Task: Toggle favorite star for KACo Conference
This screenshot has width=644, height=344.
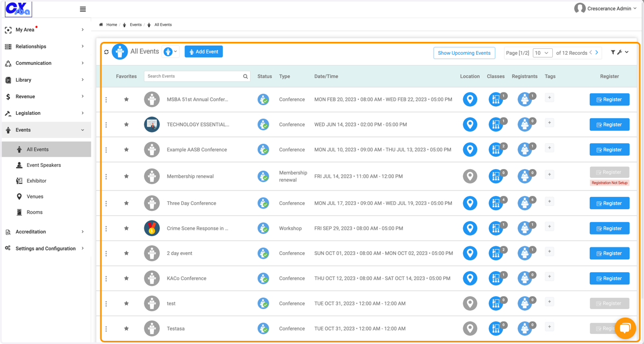Action: coord(127,279)
